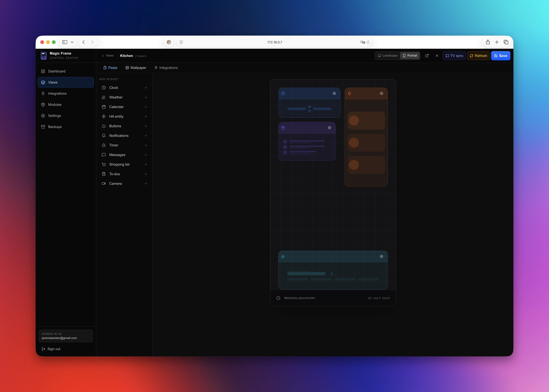Open the Settings section
The image size is (549, 392).
click(x=66, y=116)
